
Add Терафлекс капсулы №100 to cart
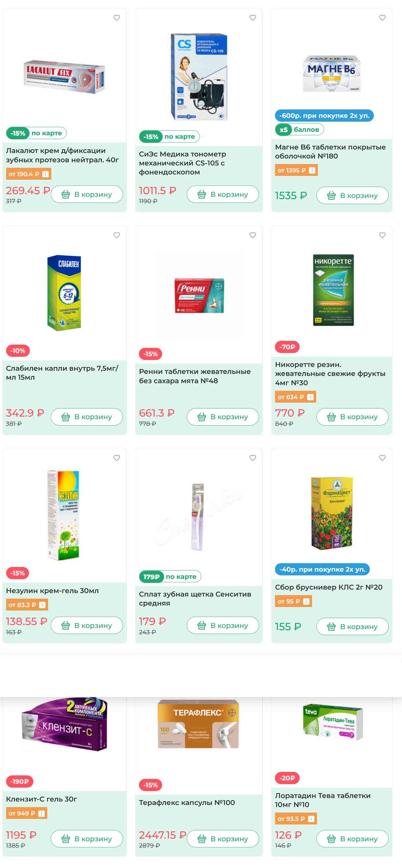coord(222,839)
